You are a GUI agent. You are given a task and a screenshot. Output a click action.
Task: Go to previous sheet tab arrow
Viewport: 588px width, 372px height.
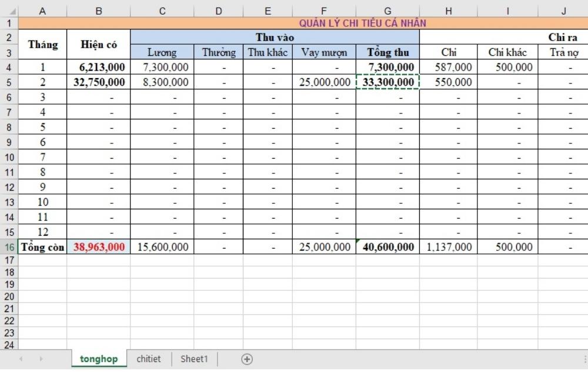pos(21,359)
